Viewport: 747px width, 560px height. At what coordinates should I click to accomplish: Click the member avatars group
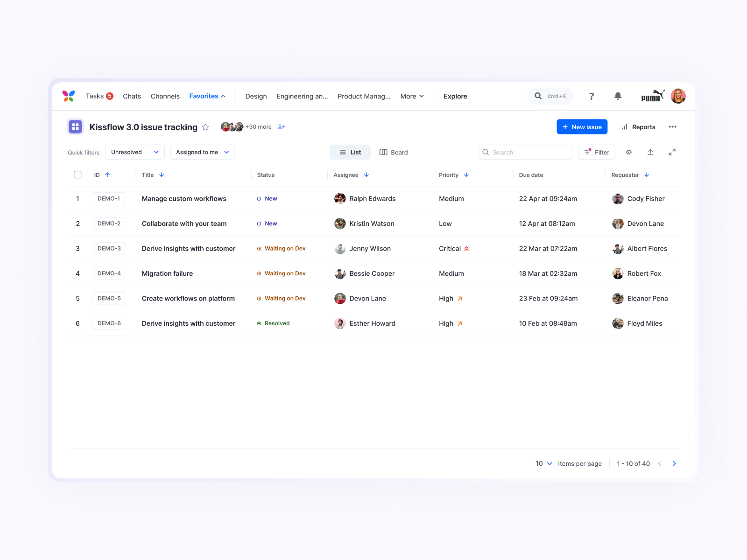[232, 127]
